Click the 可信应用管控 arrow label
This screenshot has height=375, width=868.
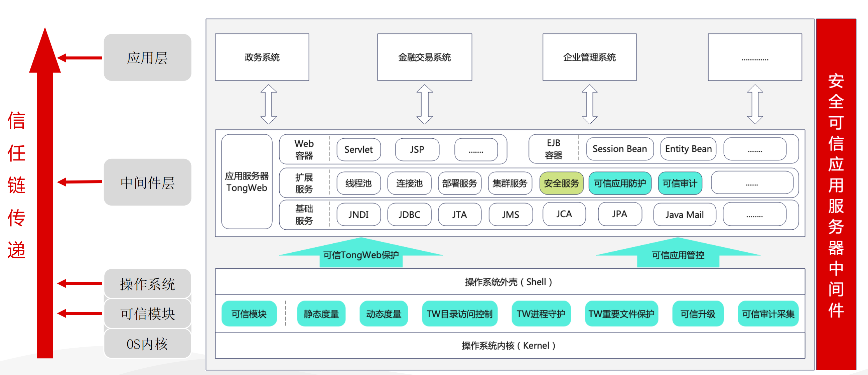(x=678, y=255)
